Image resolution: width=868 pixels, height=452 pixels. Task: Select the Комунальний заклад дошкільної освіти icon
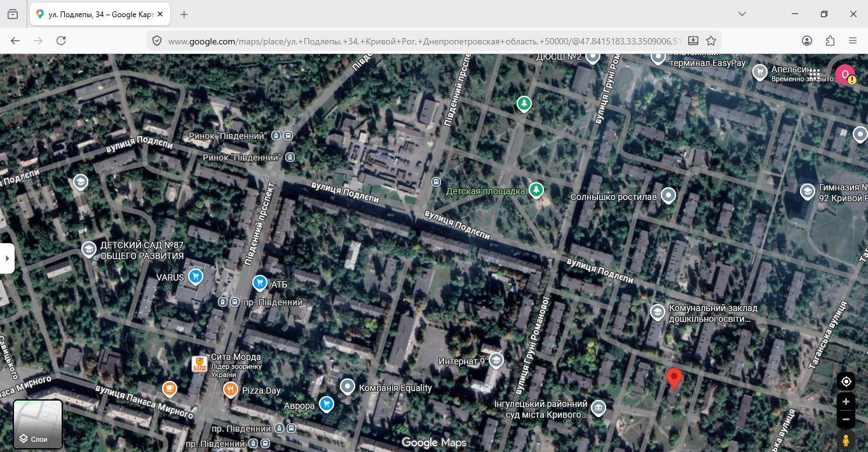pyautogui.click(x=657, y=312)
